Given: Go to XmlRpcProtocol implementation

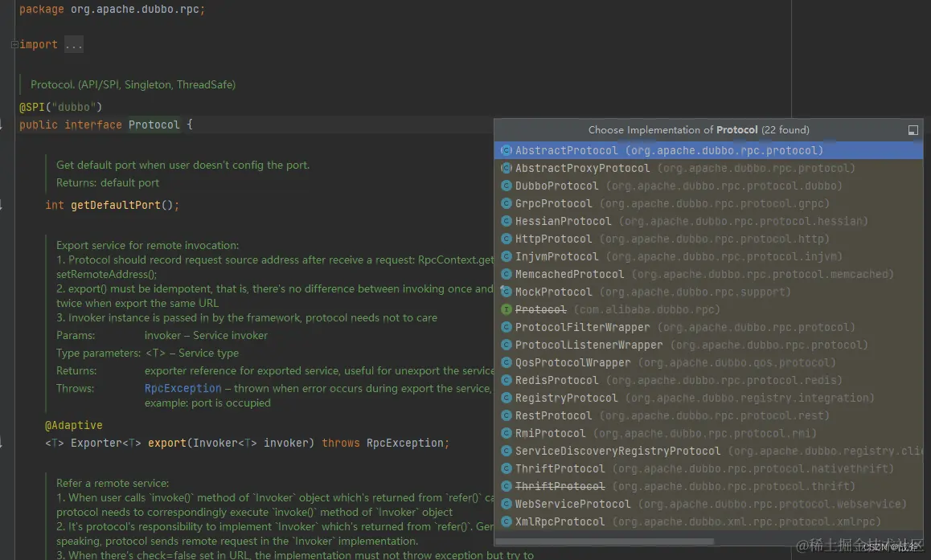Looking at the screenshot, I should pyautogui.click(x=708, y=521).
